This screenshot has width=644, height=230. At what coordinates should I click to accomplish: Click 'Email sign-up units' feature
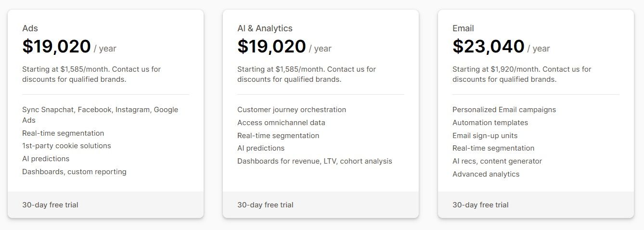[x=485, y=136]
